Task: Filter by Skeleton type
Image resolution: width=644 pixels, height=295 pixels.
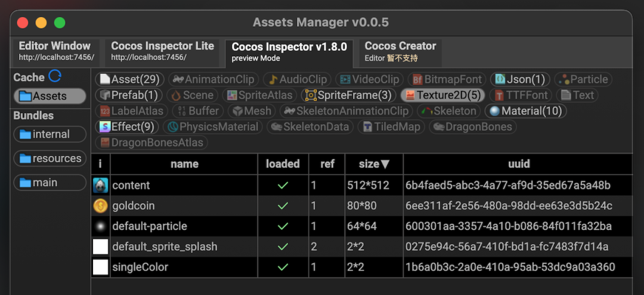Action: [448, 110]
